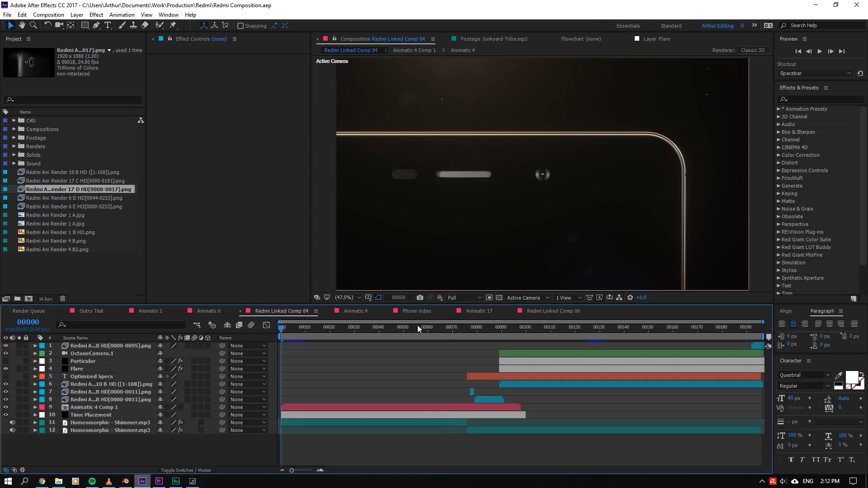
Task: Select the Pen tool
Action: 96,25
